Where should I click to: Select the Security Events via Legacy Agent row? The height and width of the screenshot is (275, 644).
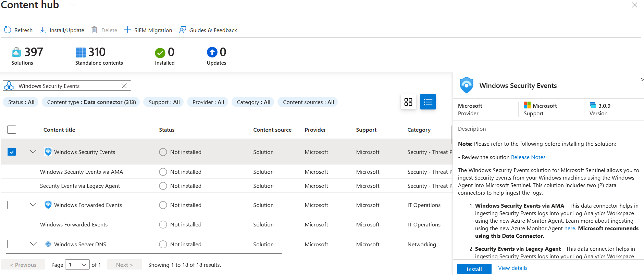[226, 186]
